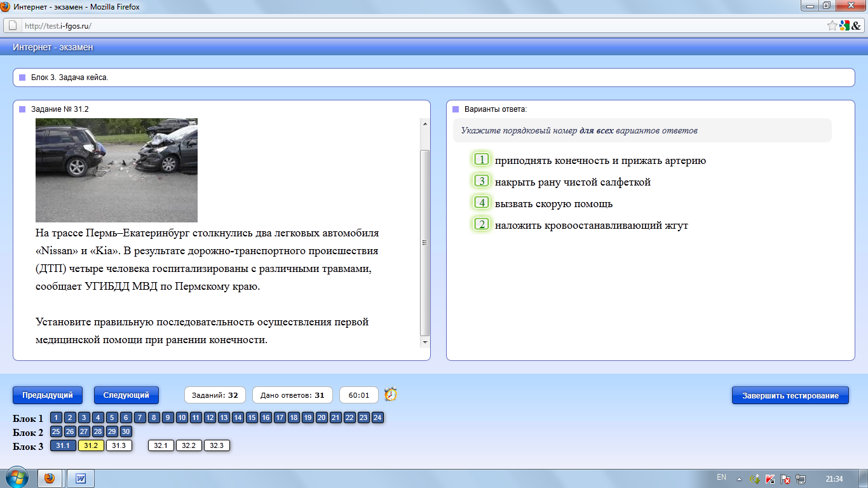The width and height of the screenshot is (868, 488).
Task: Show hidden tray icons arrow
Action: [x=739, y=478]
